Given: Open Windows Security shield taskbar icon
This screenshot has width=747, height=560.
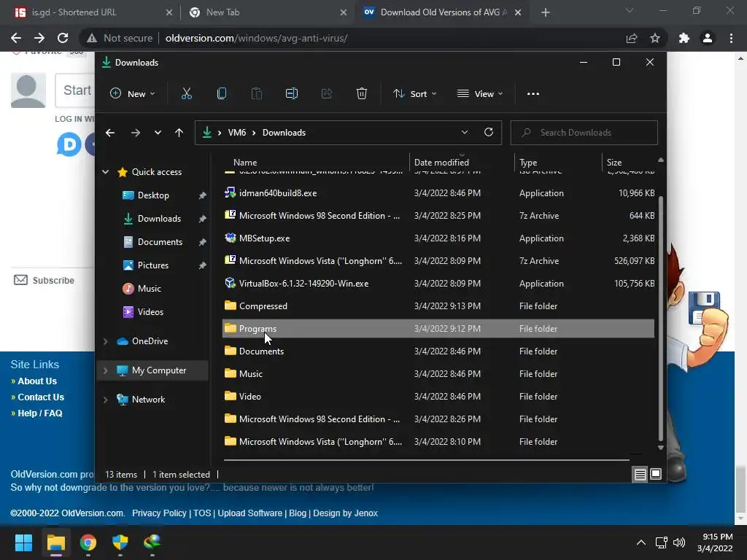Looking at the screenshot, I should 120,542.
